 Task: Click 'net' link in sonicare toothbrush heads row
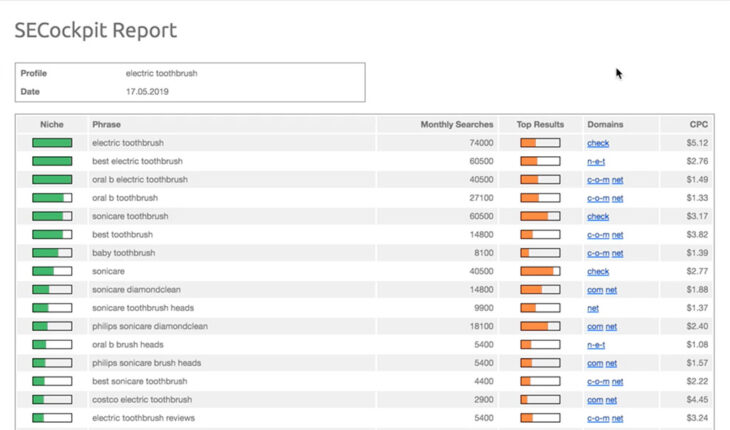tap(593, 308)
